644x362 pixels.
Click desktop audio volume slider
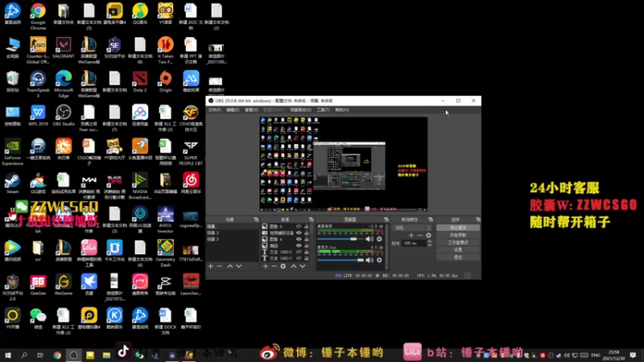[x=341, y=239]
